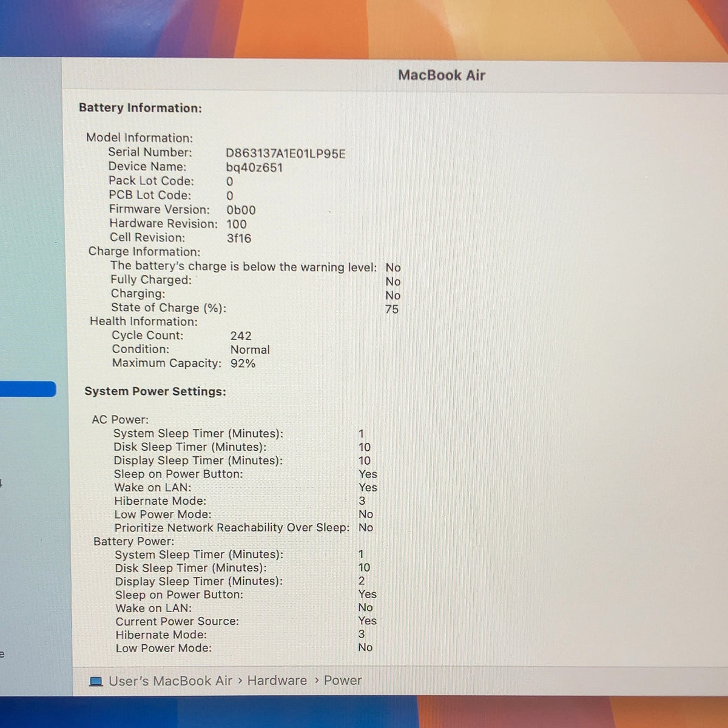Click the Battery Information heading
Image resolution: width=728 pixels, height=728 pixels.
(140, 108)
